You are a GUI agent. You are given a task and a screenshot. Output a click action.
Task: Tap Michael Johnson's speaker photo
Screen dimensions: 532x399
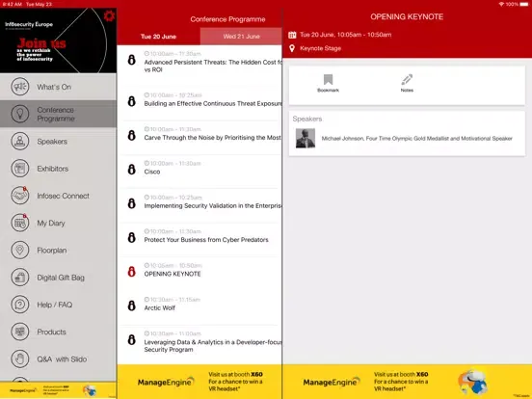coord(306,138)
